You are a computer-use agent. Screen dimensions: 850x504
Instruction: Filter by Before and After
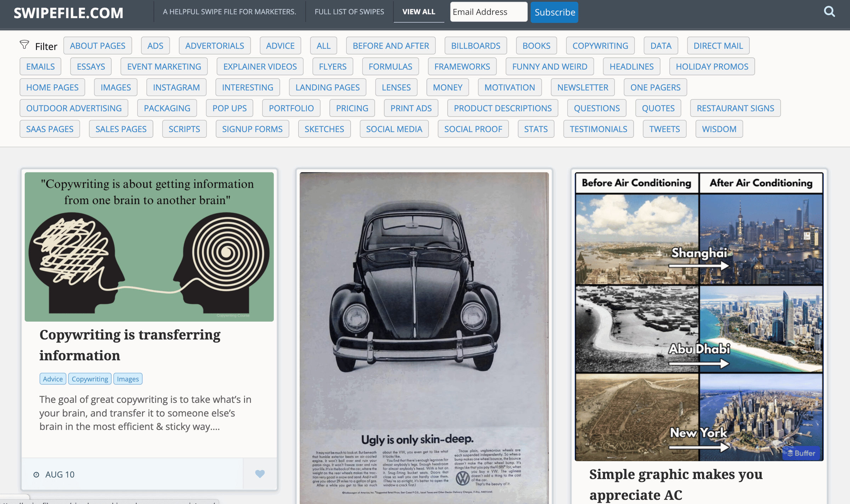pos(391,46)
